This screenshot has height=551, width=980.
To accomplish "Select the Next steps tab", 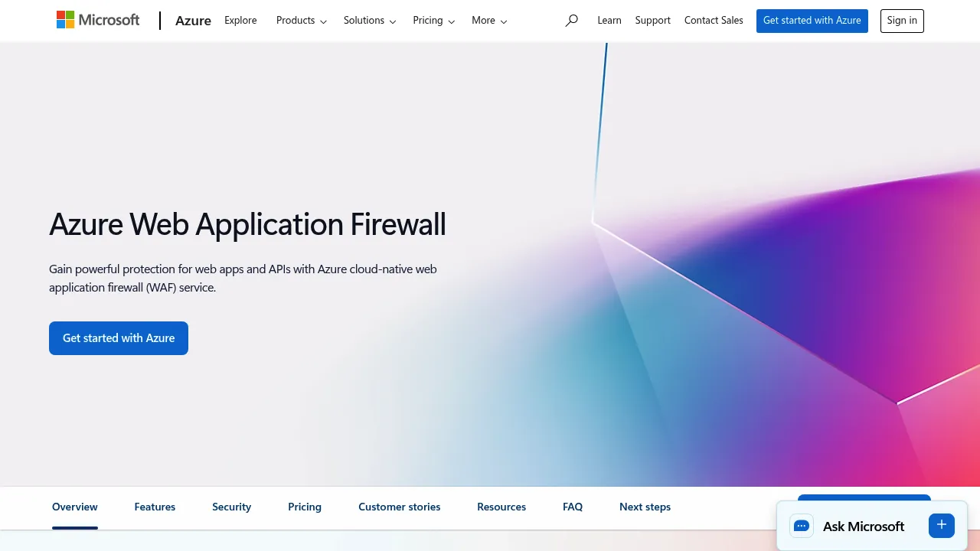I will pos(645,507).
